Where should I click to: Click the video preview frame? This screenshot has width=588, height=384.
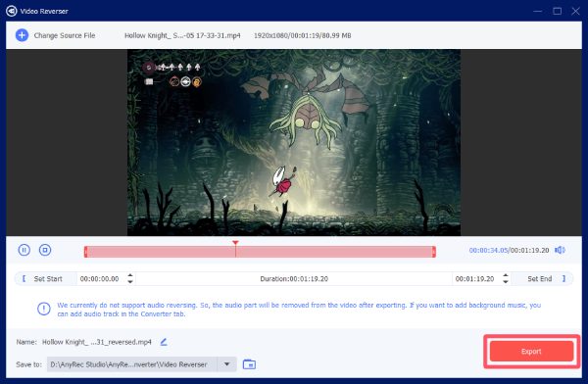[x=294, y=142]
